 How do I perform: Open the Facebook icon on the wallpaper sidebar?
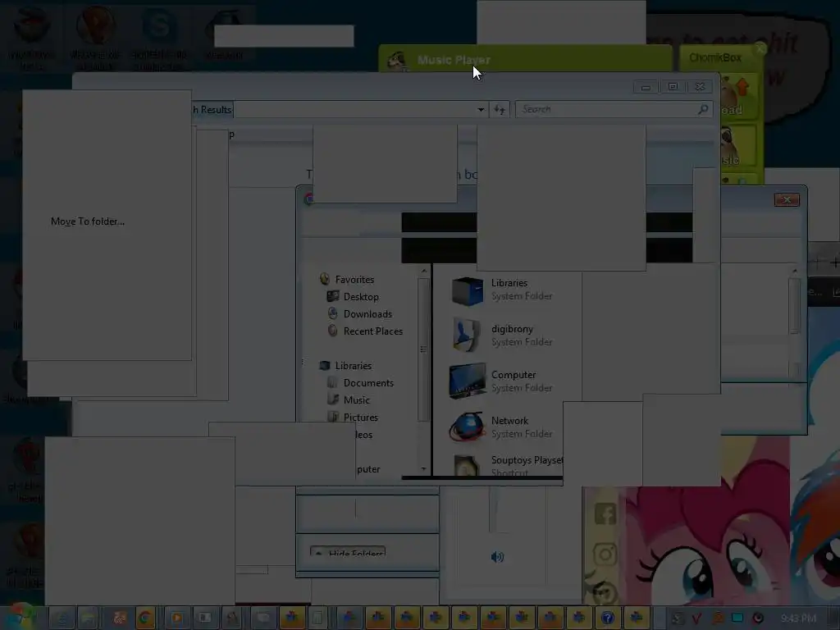[x=605, y=514]
